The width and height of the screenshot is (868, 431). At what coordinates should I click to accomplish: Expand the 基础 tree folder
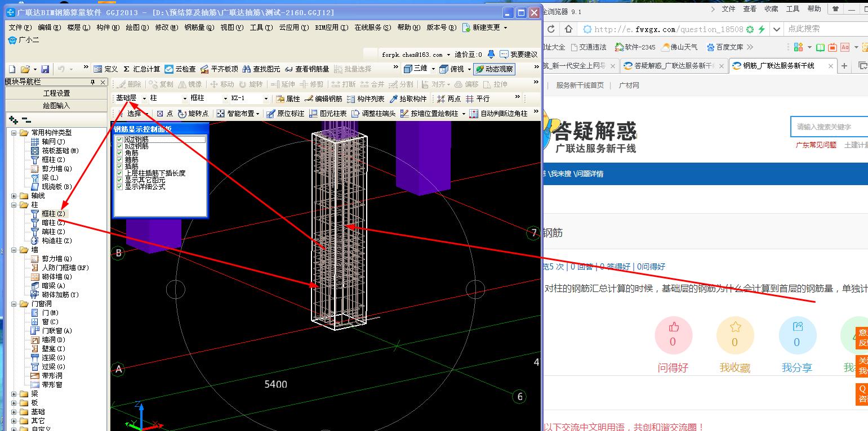point(14,412)
